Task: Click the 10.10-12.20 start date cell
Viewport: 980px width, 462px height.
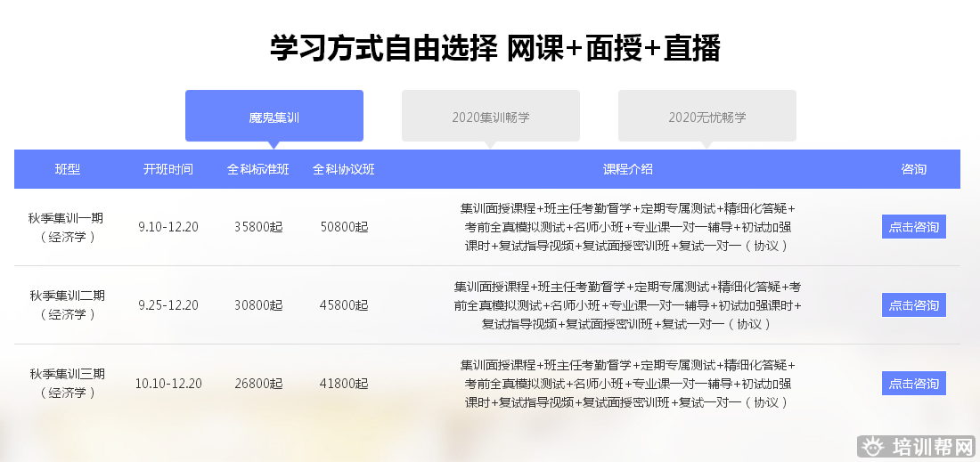Action: click(168, 384)
